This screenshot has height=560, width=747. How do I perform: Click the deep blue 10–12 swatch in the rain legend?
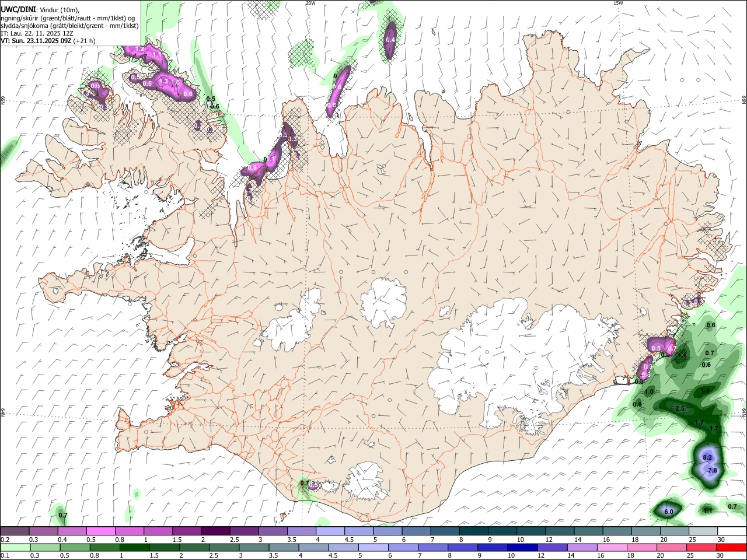[x=522, y=547]
